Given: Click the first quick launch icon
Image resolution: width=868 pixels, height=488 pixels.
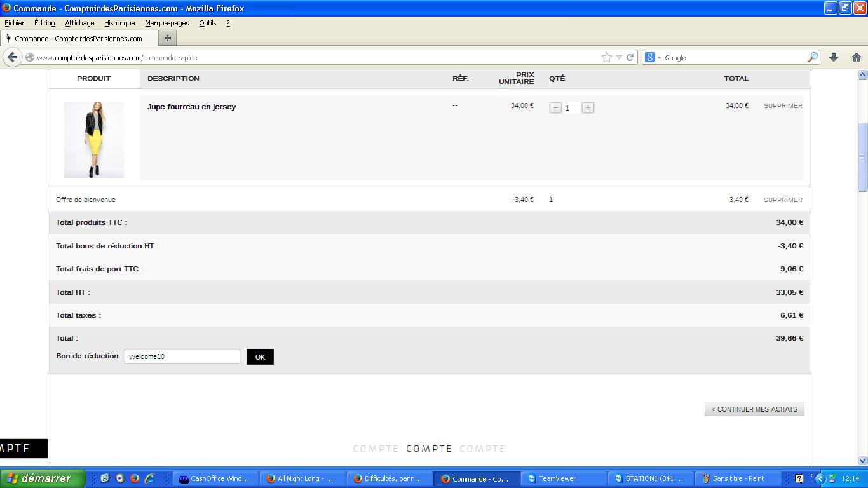Looking at the screenshot, I should 105,478.
